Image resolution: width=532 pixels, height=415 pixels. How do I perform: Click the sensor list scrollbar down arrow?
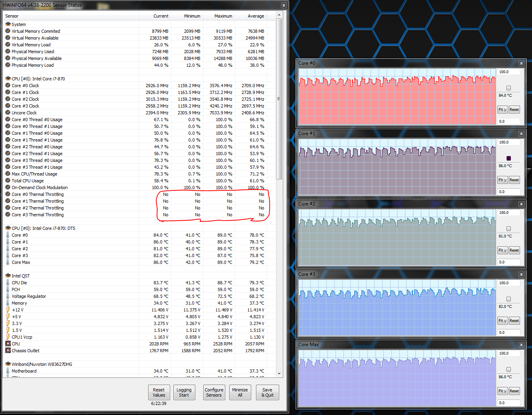point(279,374)
